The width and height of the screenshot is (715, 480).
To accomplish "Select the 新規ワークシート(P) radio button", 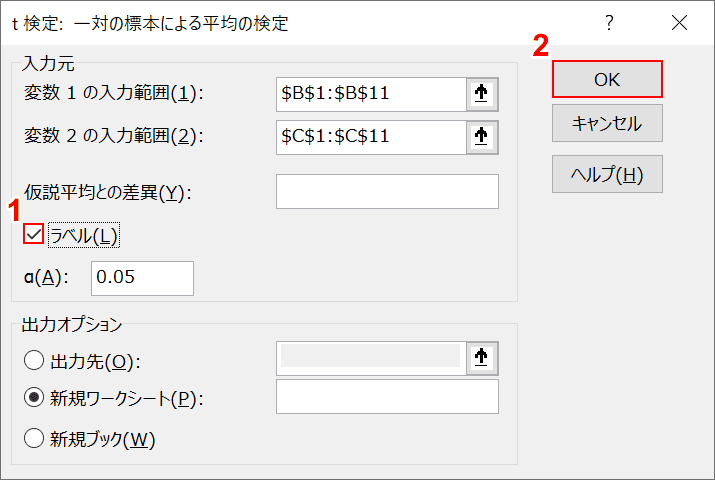I will point(34,397).
